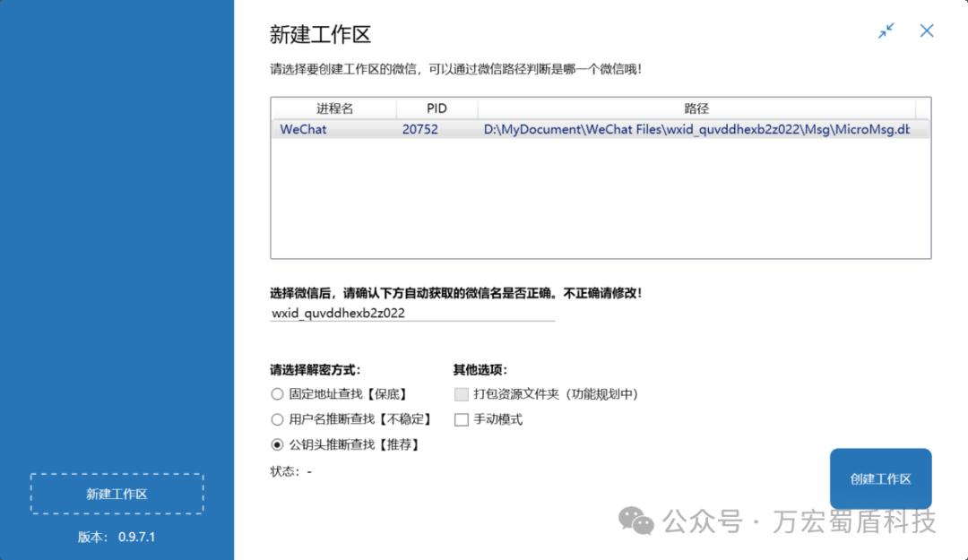Image resolution: width=968 pixels, height=560 pixels.
Task: Click the 创建工作区 button
Action: (880, 479)
